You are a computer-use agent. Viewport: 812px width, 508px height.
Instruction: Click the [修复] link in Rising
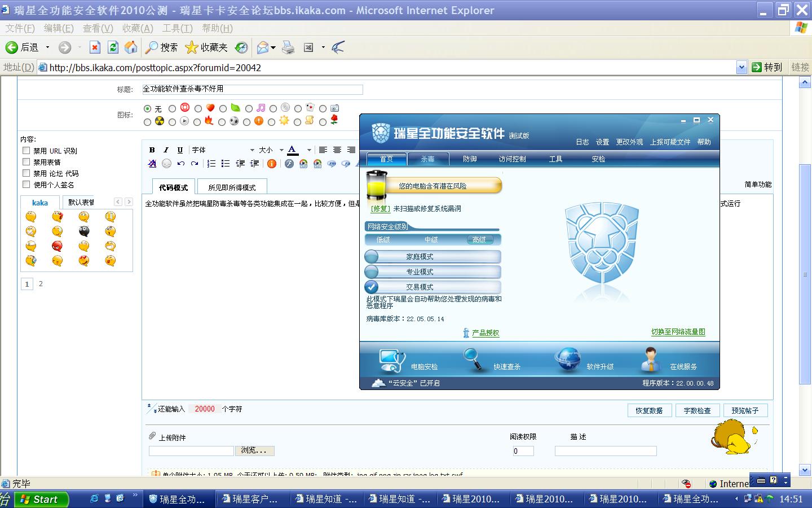pos(381,209)
